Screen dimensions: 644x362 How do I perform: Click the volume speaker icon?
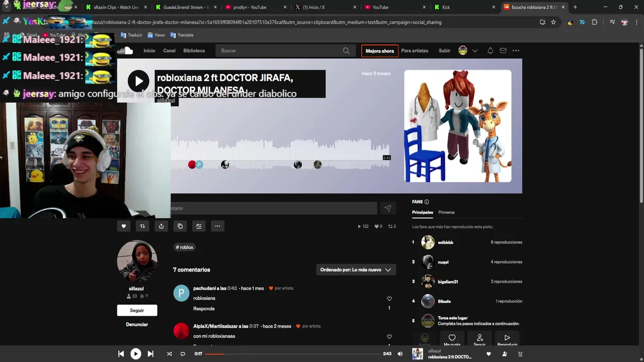400,354
